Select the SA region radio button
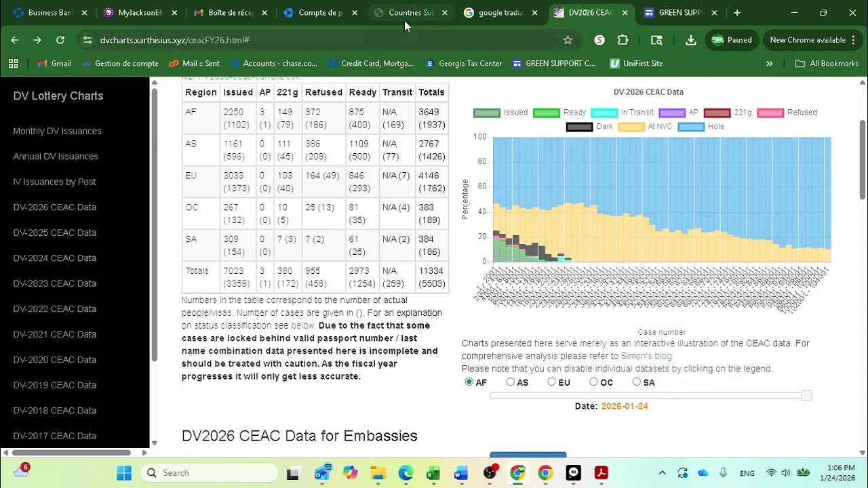This screenshot has height=488, width=868. (x=636, y=382)
